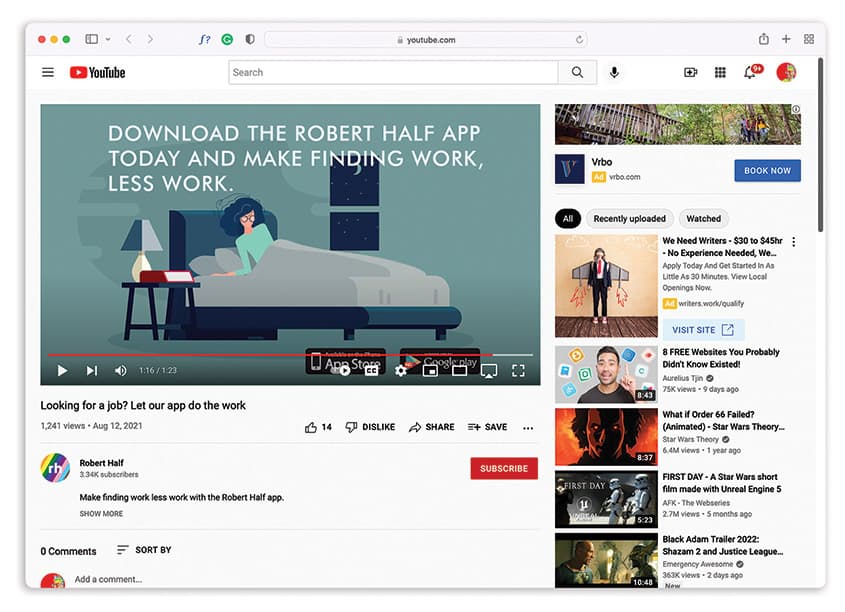This screenshot has width=845, height=612.
Task: Open the player settings gear
Action: click(x=400, y=371)
